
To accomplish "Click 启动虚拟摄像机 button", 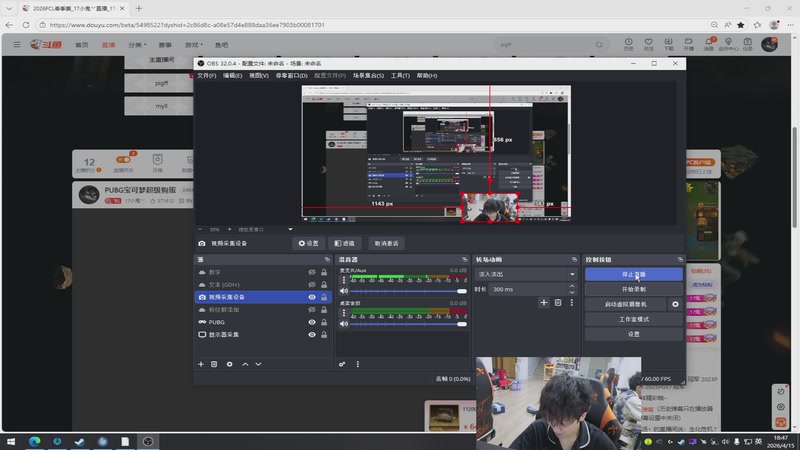I will pos(626,304).
